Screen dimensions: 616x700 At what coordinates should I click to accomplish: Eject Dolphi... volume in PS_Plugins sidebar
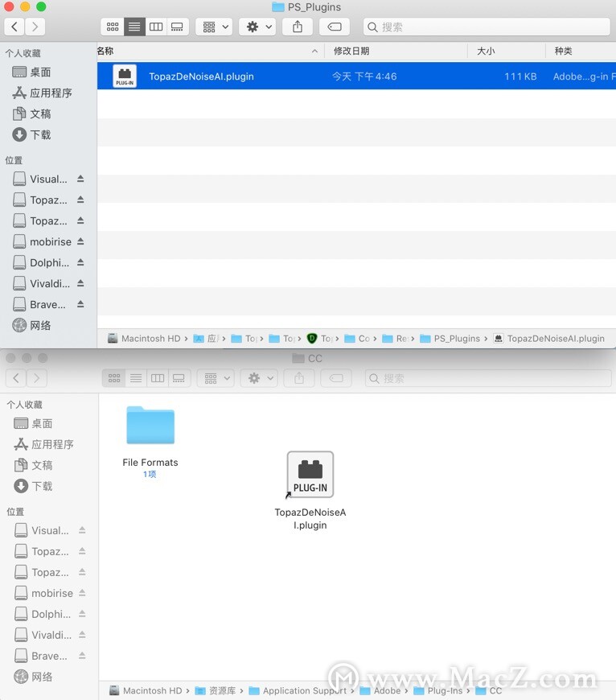[x=80, y=262]
